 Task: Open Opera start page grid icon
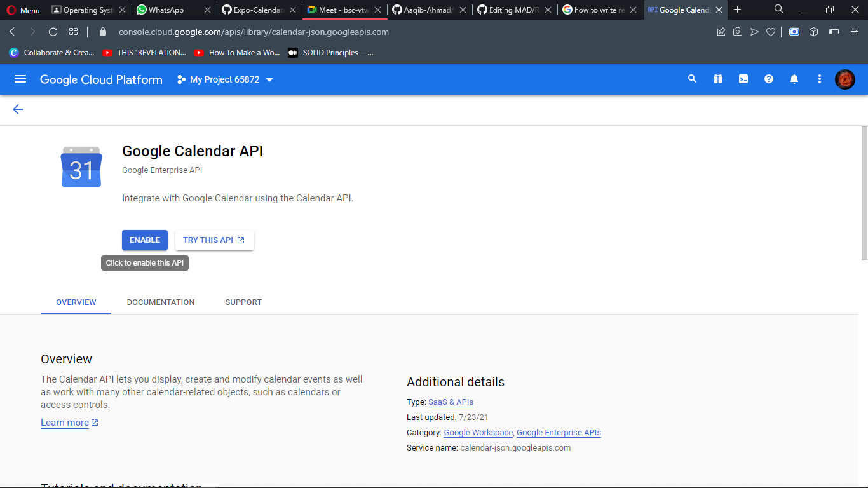tap(74, 32)
